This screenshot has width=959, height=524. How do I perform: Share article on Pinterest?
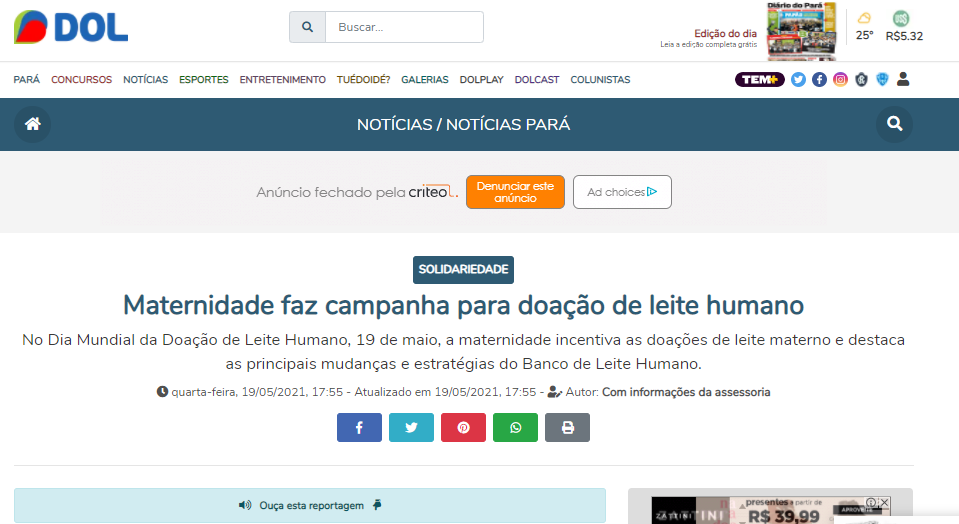click(463, 428)
